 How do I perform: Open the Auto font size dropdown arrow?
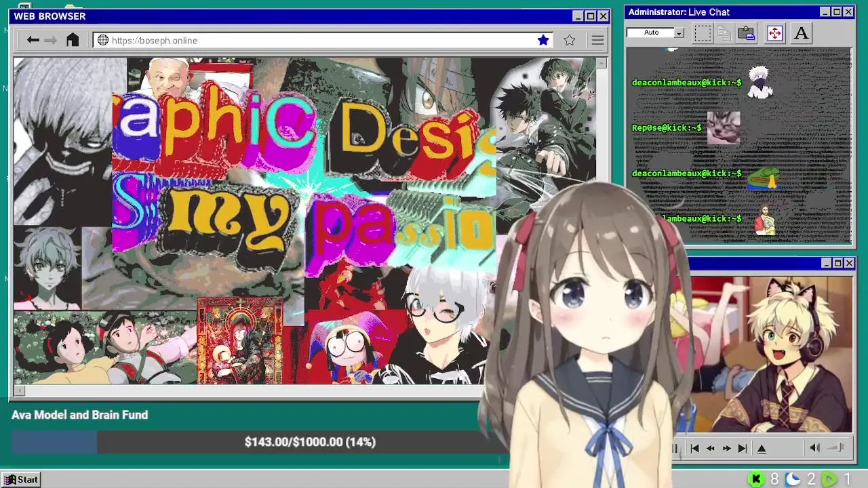(x=679, y=33)
